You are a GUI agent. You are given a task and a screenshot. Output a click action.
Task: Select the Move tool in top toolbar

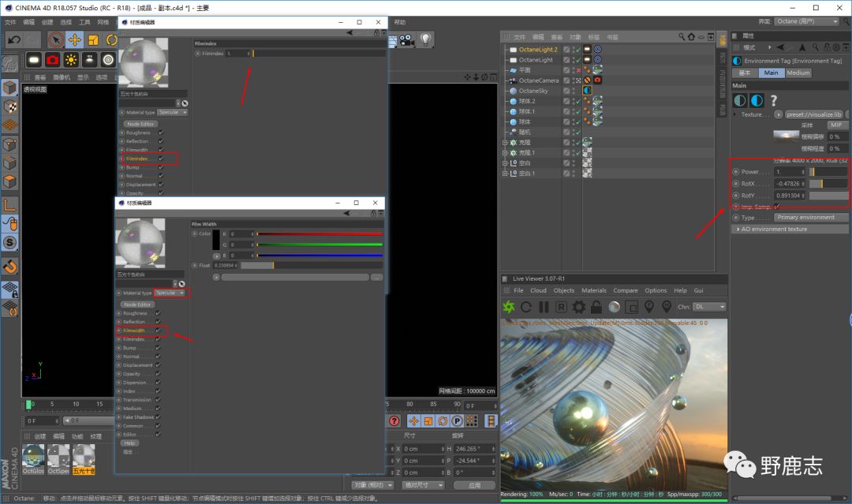point(75,39)
